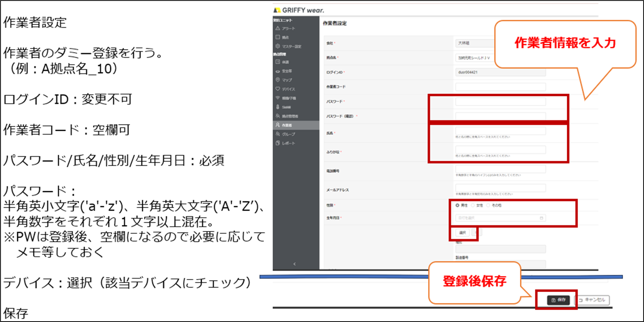Open the レポート report icon
Image resolution: width=644 pixels, height=322 pixels.
tap(278, 143)
